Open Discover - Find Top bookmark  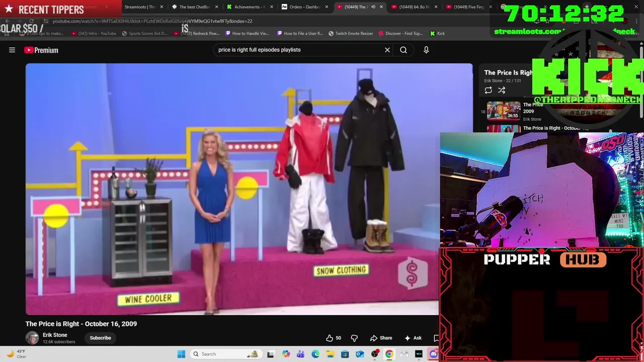401,33
